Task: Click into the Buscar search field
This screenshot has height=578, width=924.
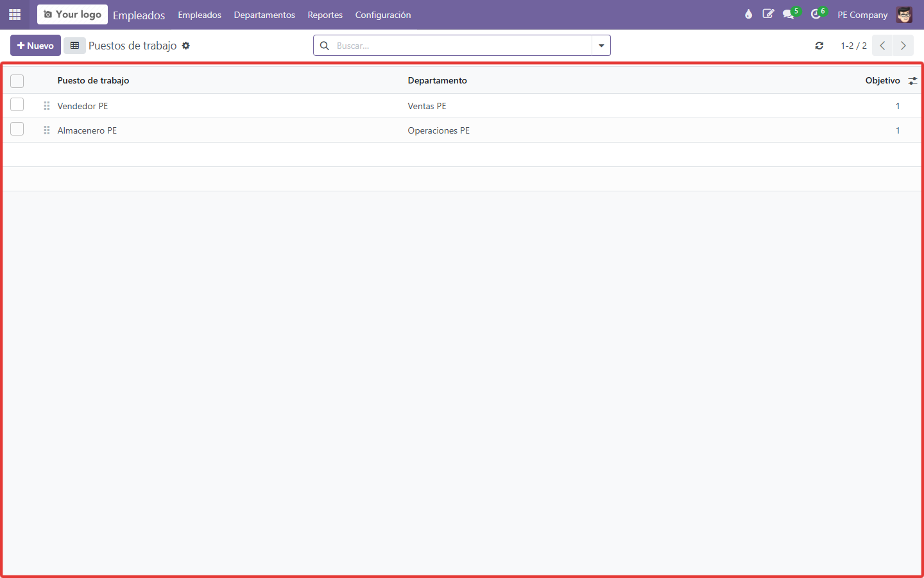Action: [462, 46]
